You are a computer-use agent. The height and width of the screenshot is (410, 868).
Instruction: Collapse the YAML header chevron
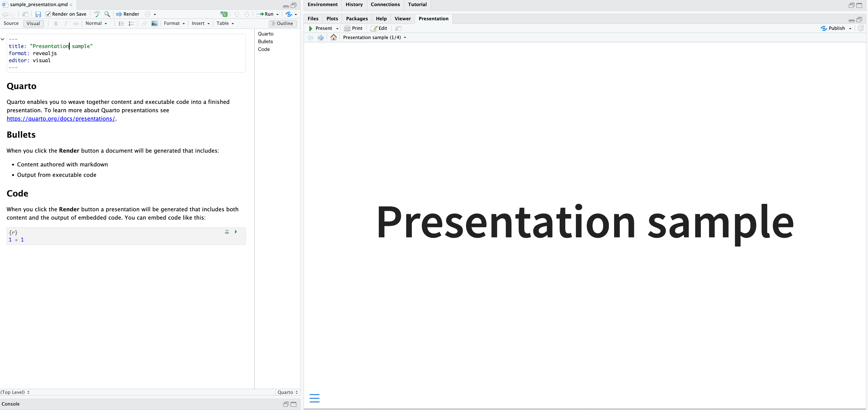(x=3, y=39)
